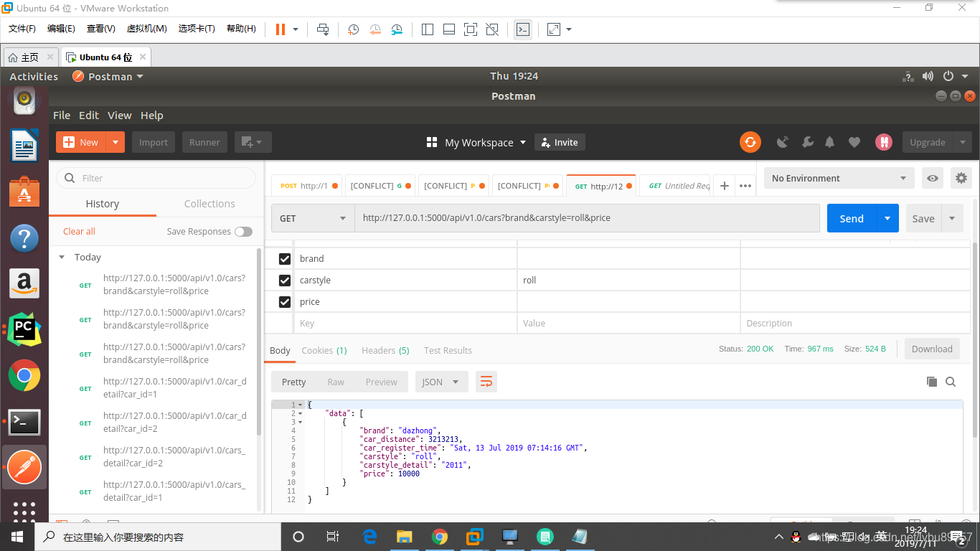Open the No Environment dropdown

pyautogui.click(x=839, y=178)
